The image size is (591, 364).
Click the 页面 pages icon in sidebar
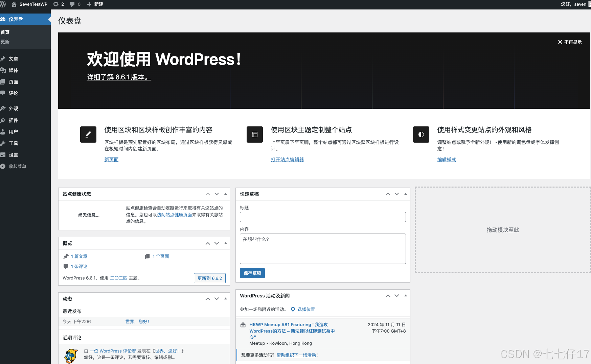pos(3,82)
